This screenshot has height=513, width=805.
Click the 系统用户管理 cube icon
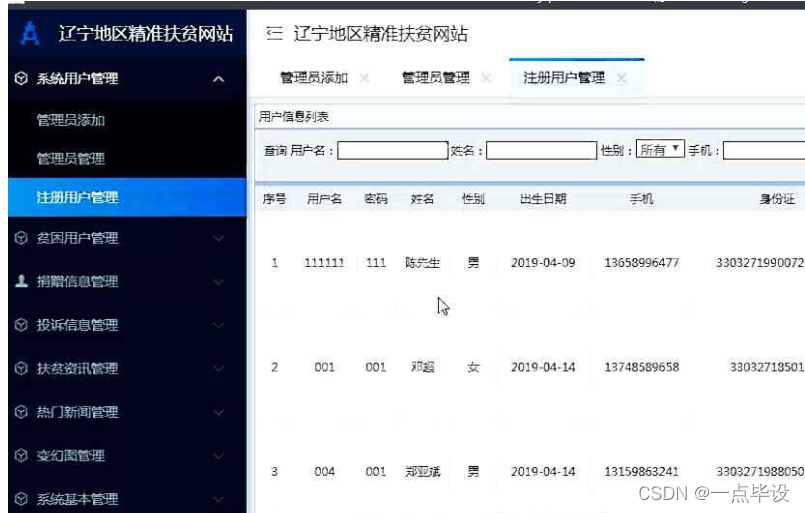click(21, 79)
